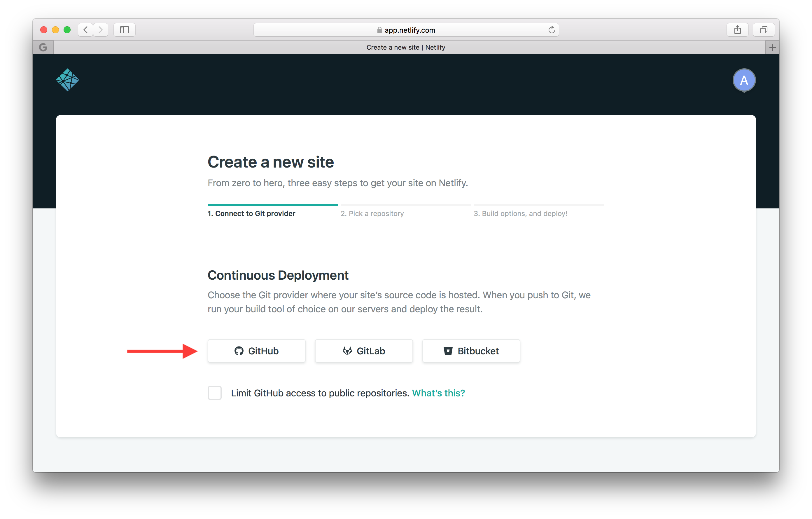Screen dimensions: 812x519
Task: Connect with the GitHub button
Action: click(256, 351)
